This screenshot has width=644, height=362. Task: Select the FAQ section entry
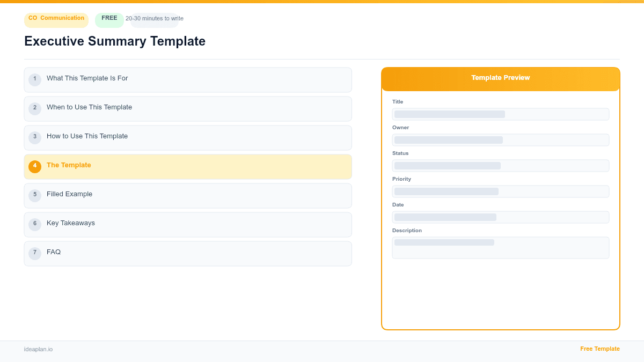point(188,253)
